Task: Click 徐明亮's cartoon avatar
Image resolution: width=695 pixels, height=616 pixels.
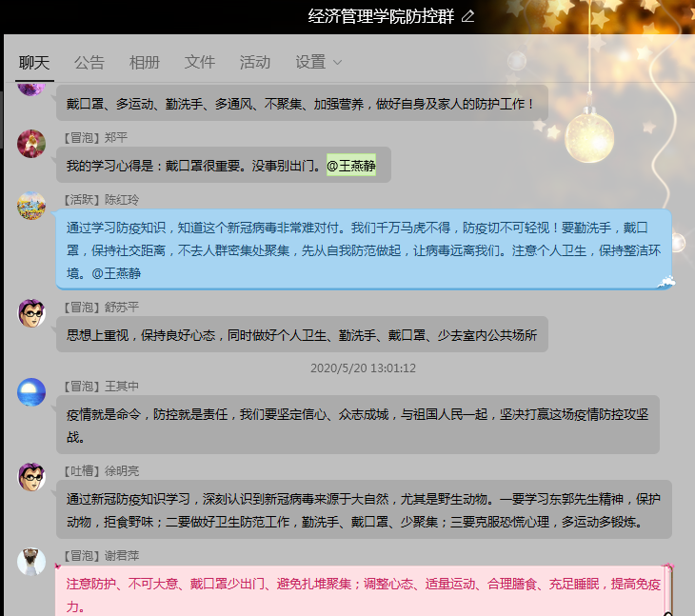Action: [31, 477]
